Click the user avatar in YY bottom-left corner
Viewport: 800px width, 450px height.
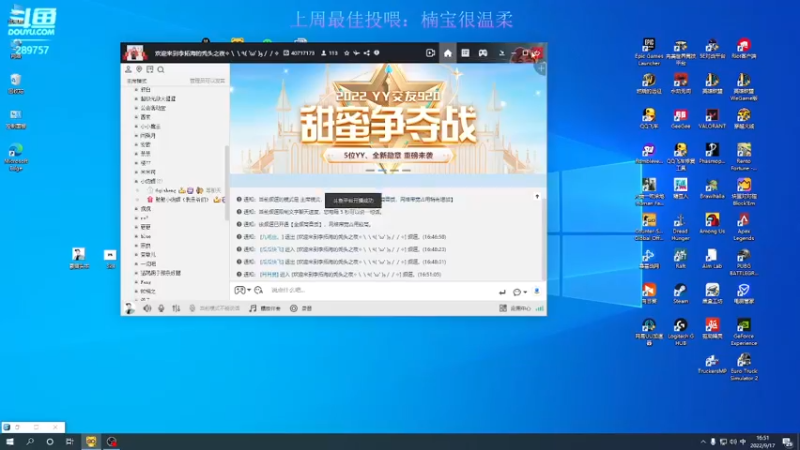tap(130, 308)
